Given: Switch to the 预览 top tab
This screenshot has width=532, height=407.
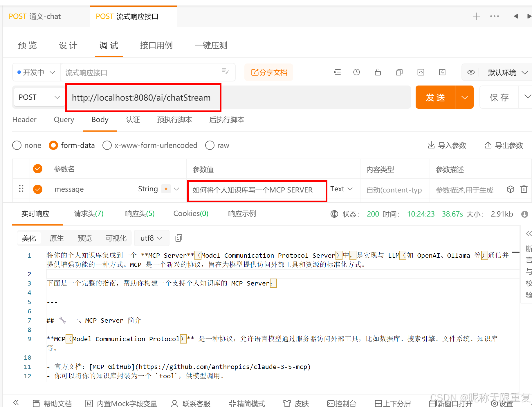Looking at the screenshot, I should click(x=27, y=46).
